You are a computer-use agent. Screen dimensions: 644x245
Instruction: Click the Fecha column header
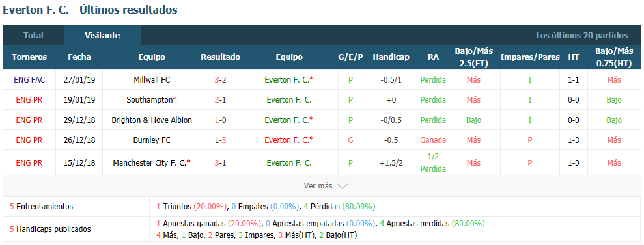79,57
